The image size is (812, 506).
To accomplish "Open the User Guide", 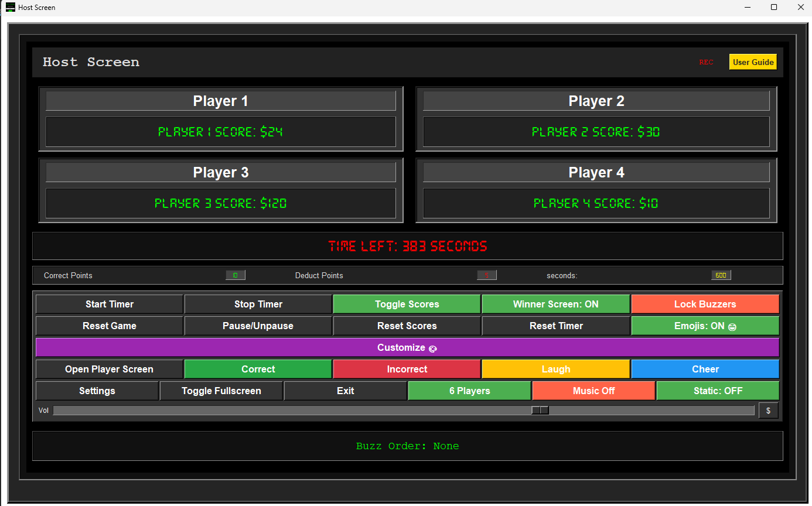I will [753, 62].
